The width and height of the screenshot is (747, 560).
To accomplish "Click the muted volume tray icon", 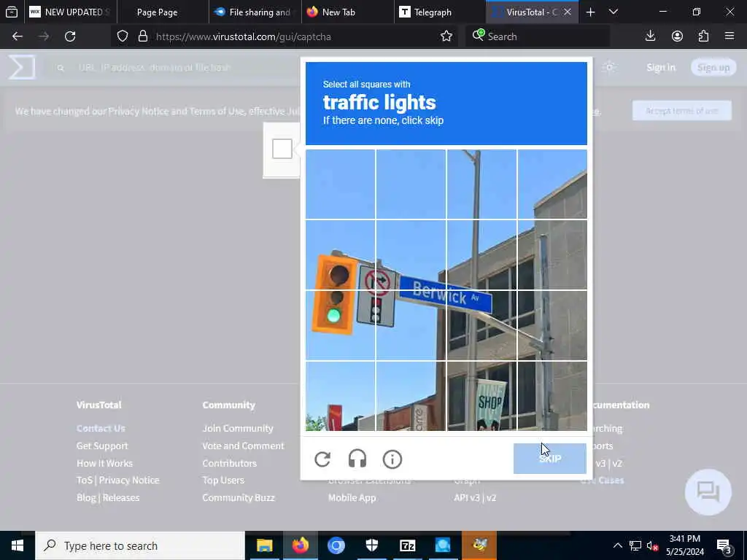I will pyautogui.click(x=652, y=545).
